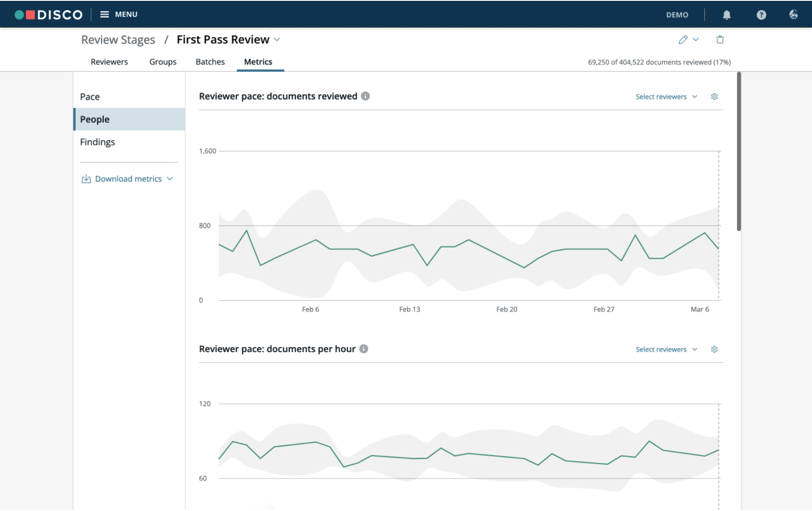Expand Select reviewers dropdown in documents per hour chart

[666, 349]
